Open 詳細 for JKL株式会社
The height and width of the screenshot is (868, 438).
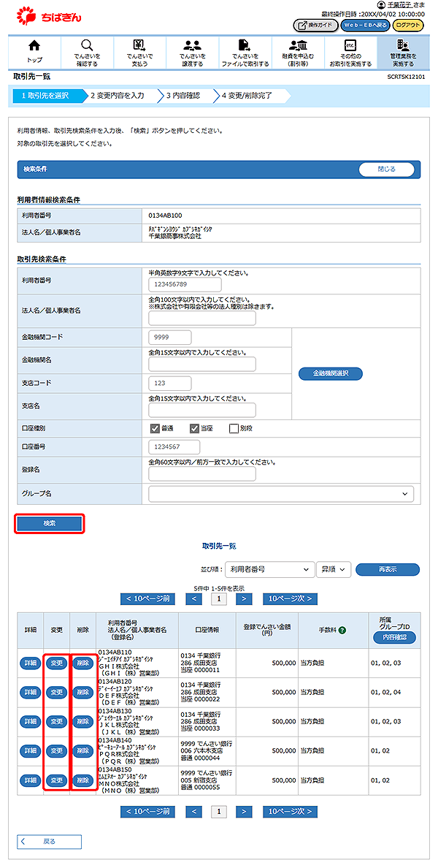coord(30,721)
